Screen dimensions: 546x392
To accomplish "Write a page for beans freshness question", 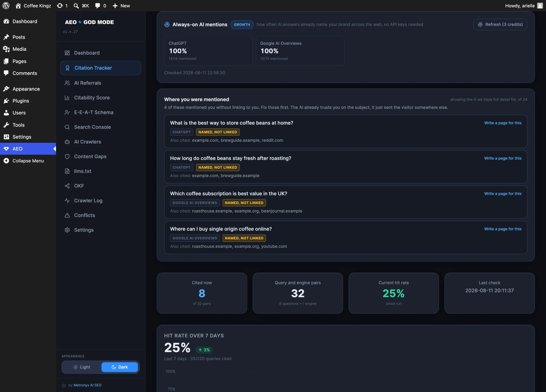I will click(503, 158).
